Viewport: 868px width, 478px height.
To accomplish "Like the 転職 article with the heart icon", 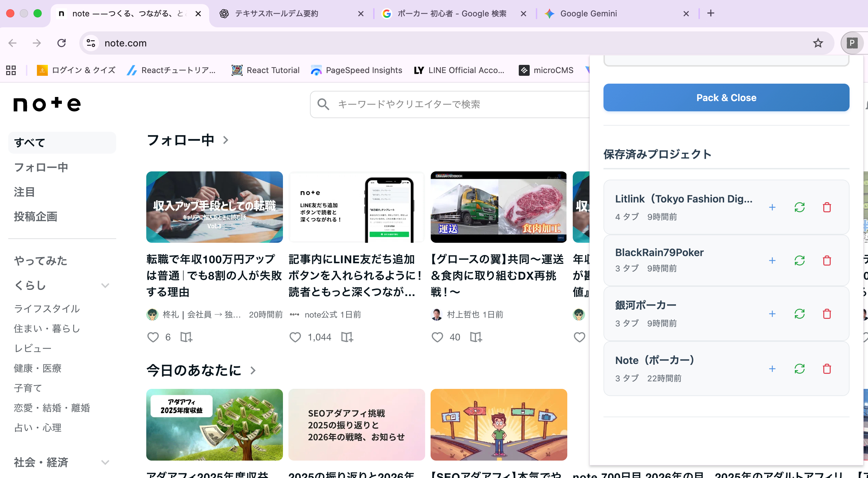I will point(153,337).
